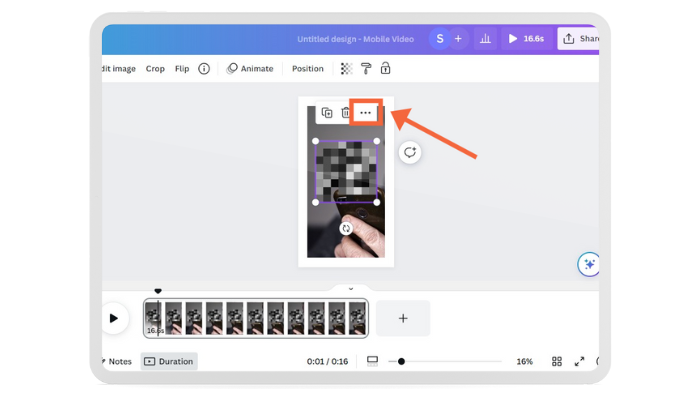Collapse the timeline with the chevron

coord(351,289)
